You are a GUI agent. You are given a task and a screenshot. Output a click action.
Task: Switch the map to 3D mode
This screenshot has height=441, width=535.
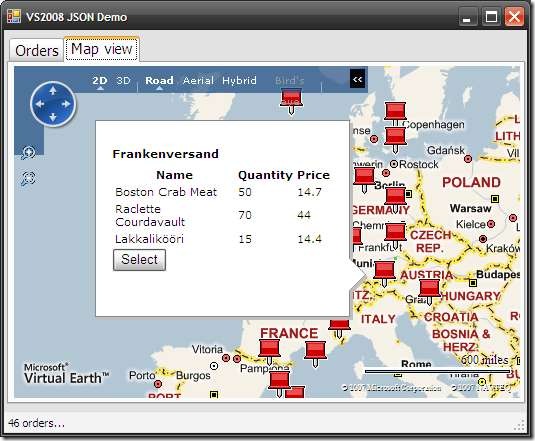[x=124, y=80]
